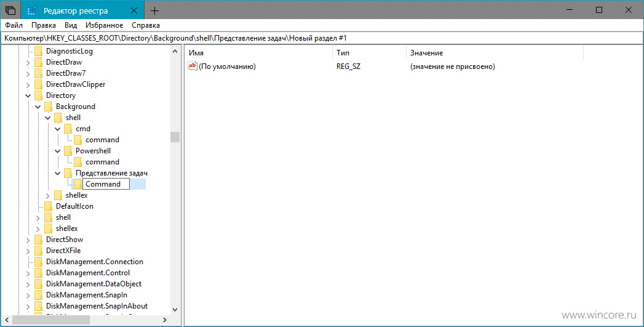Sort by the Имя column header
The width and height of the screenshot is (644, 327).
258,53
